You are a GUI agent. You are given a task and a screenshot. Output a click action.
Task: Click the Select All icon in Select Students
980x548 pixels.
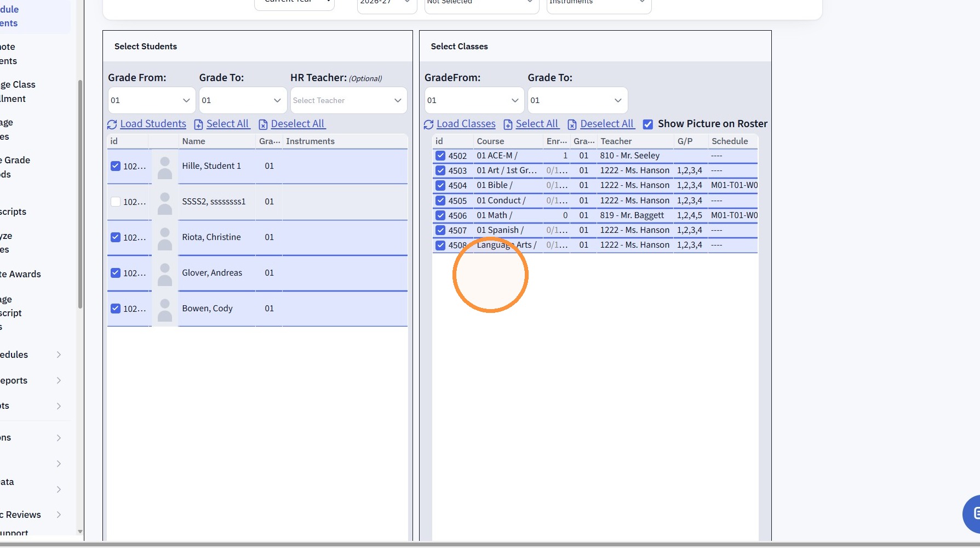[x=199, y=124]
